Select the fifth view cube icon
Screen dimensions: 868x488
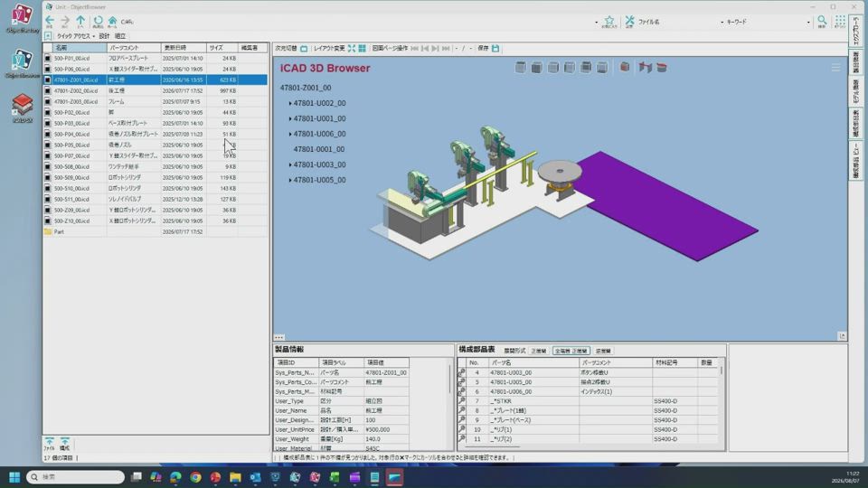586,68
